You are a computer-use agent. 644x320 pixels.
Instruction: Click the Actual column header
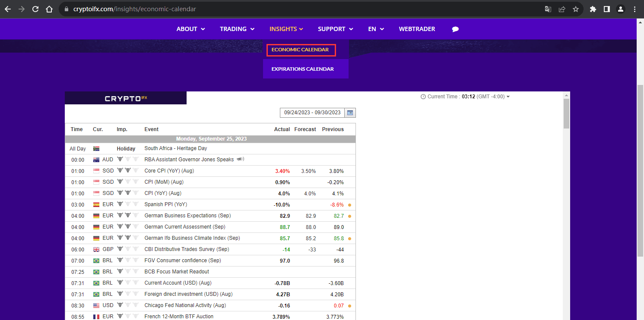(x=282, y=129)
